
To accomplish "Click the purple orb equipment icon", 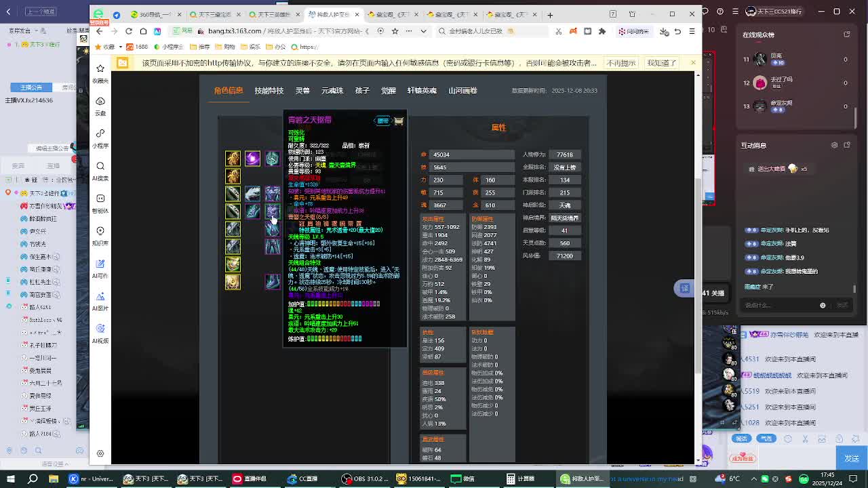I will (x=252, y=159).
